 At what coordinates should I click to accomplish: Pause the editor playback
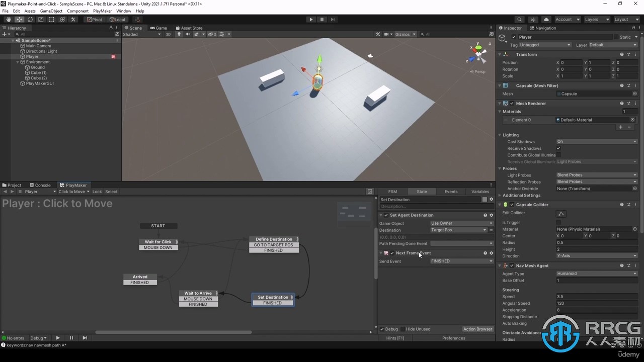pos(322,20)
